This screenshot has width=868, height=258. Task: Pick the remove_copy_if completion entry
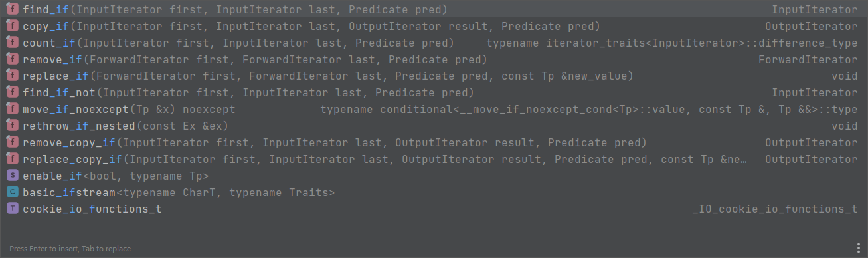[434, 143]
